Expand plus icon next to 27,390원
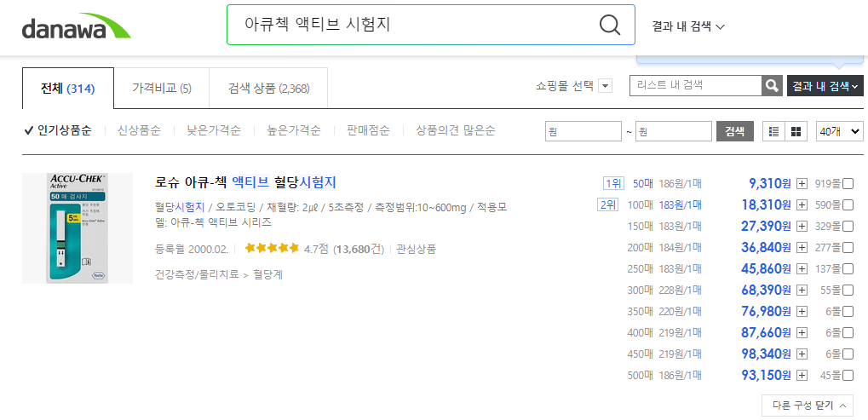 pos(801,227)
